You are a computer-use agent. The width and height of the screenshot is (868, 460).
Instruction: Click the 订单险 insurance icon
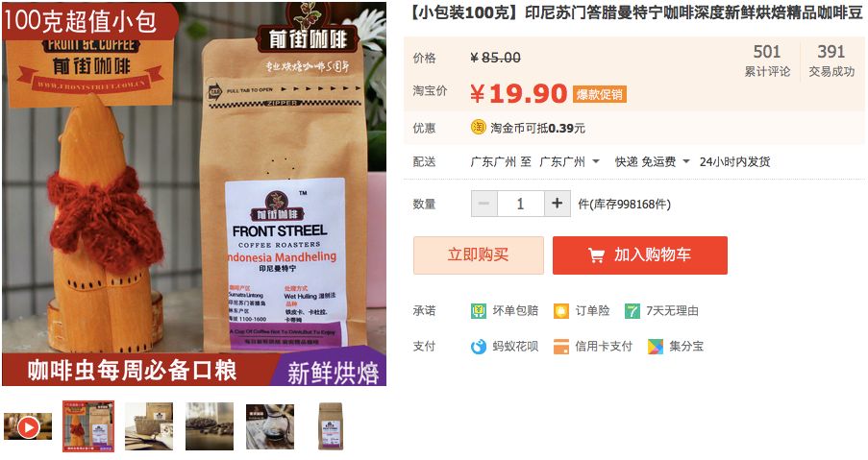(561, 311)
